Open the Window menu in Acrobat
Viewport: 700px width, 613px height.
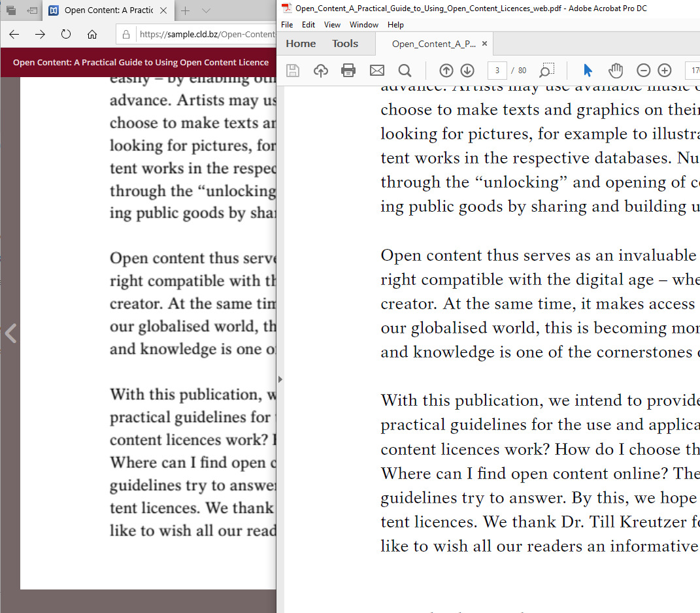coord(364,25)
